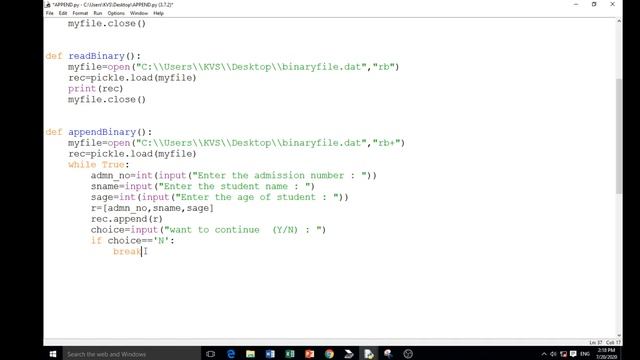Open the Options menu

click(116, 13)
